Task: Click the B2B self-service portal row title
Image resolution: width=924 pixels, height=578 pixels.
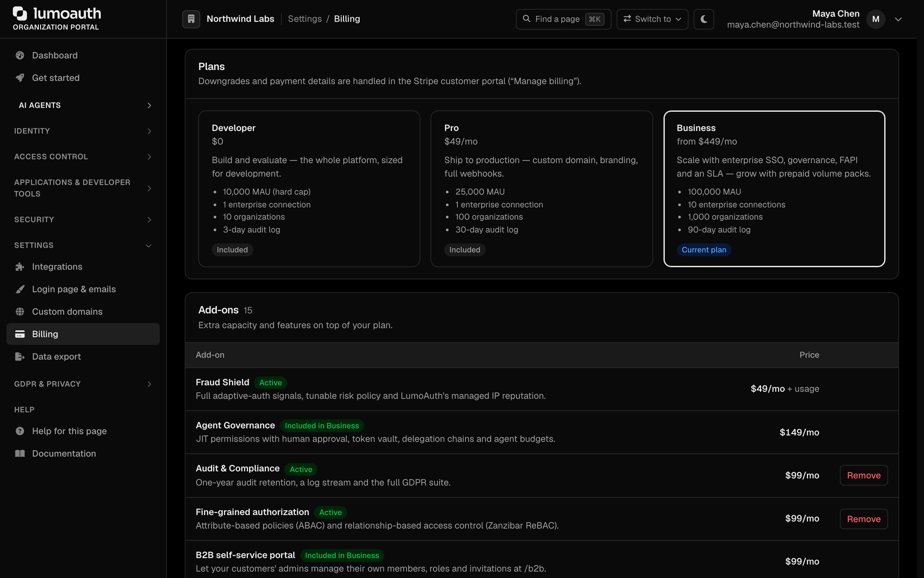Action: [x=245, y=555]
